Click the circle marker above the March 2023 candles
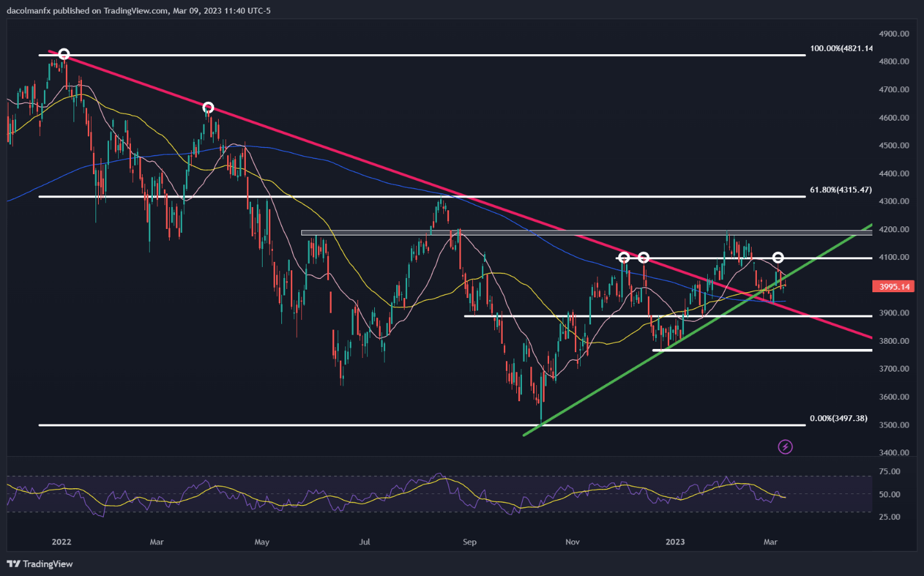This screenshot has width=924, height=576. coord(778,258)
